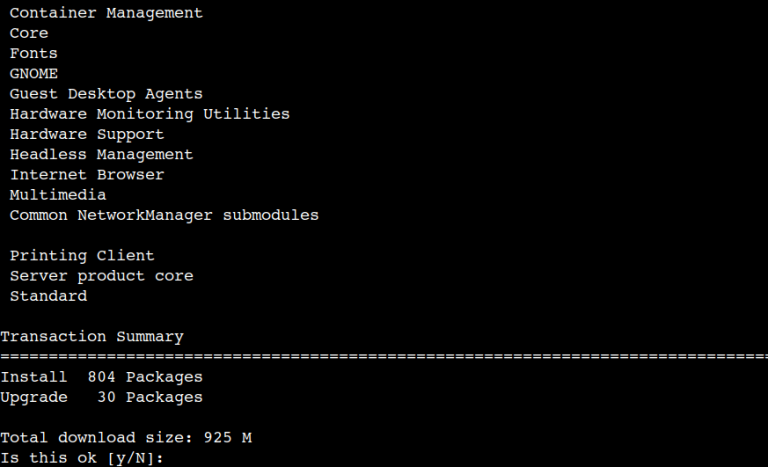Click 'Common NetworkManager submodules' text

tap(164, 215)
